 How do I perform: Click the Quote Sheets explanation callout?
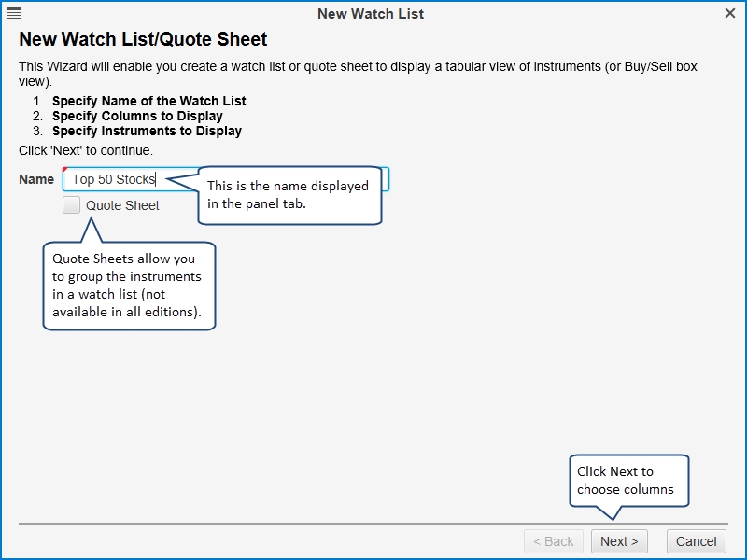129,286
